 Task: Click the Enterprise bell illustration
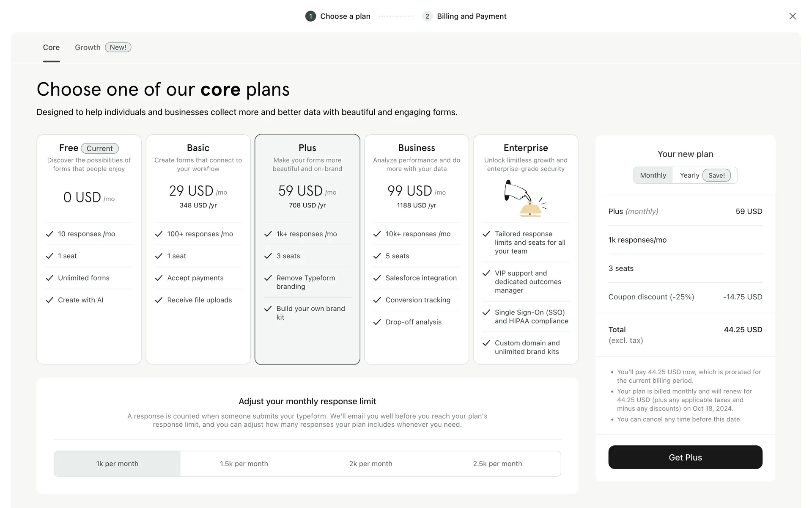click(525, 198)
